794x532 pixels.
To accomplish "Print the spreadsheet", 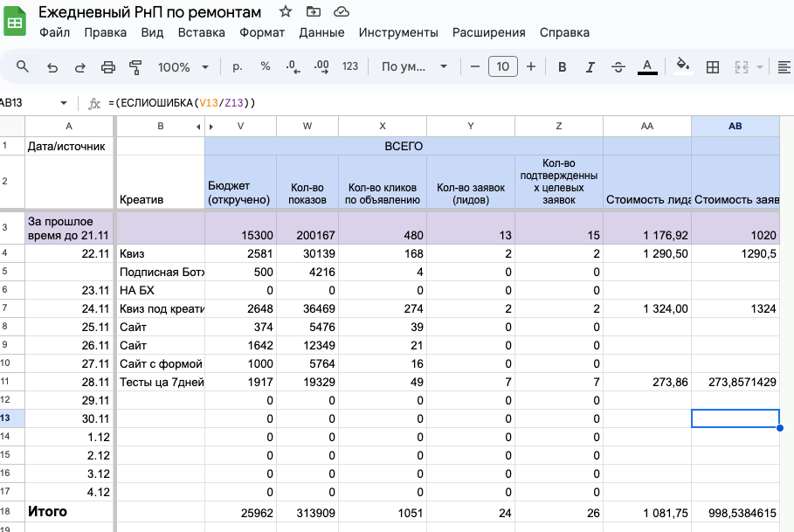I will [x=107, y=66].
